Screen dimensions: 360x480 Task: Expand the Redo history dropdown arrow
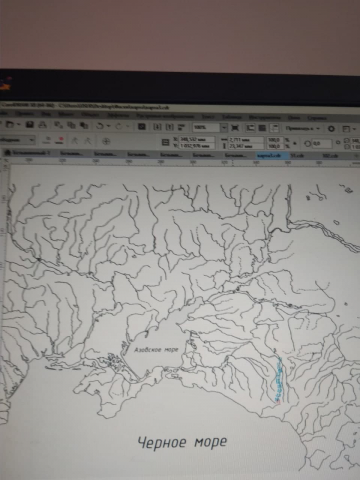coord(127,127)
